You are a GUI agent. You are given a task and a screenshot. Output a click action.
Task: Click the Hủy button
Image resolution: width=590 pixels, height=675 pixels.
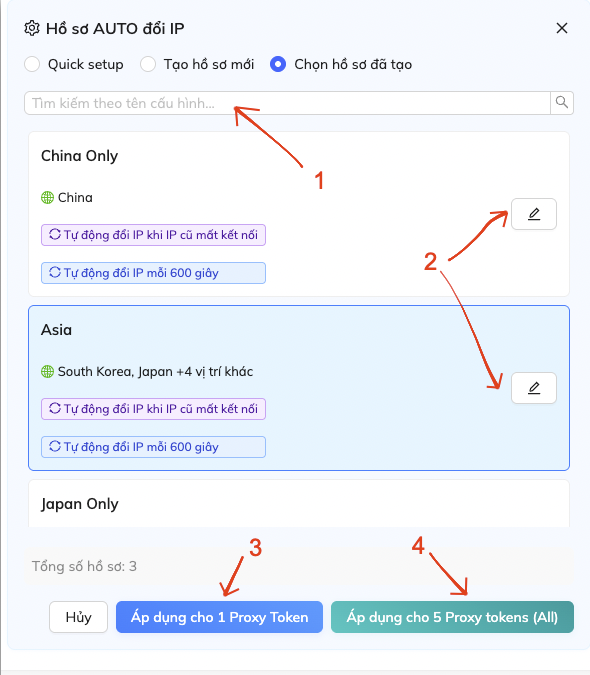coord(78,617)
